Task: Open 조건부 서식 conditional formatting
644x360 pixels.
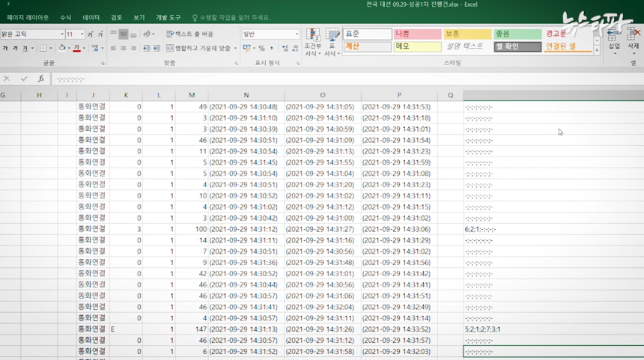Action: [x=313, y=42]
